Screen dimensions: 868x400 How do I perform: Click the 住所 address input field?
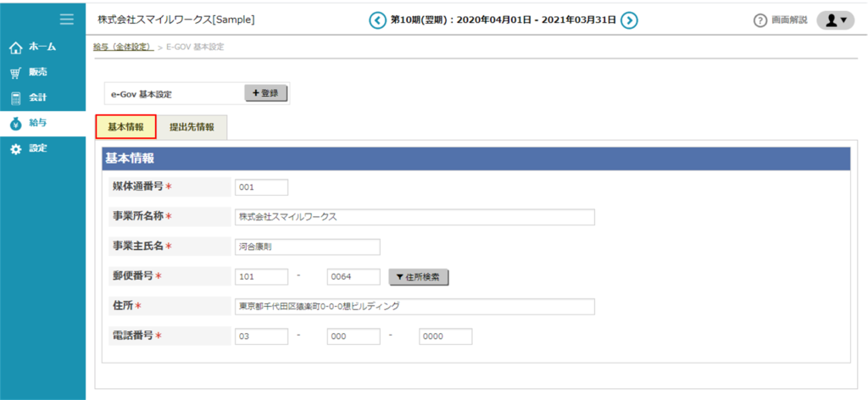pos(415,307)
